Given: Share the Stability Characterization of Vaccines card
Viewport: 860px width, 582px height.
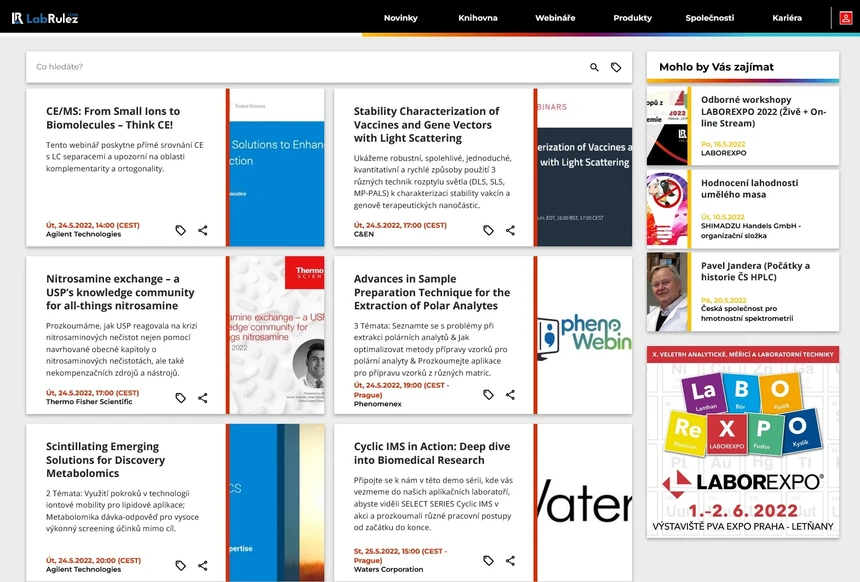Looking at the screenshot, I should 511,230.
